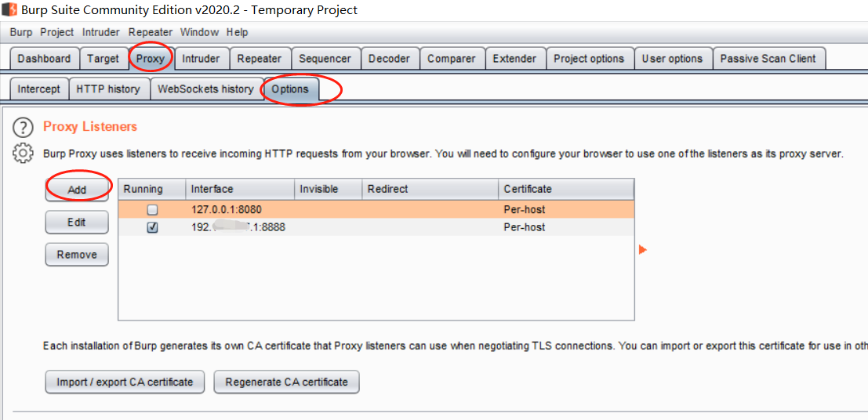Switch to the Target tab
Viewport: 868px width, 420px height.
[103, 59]
